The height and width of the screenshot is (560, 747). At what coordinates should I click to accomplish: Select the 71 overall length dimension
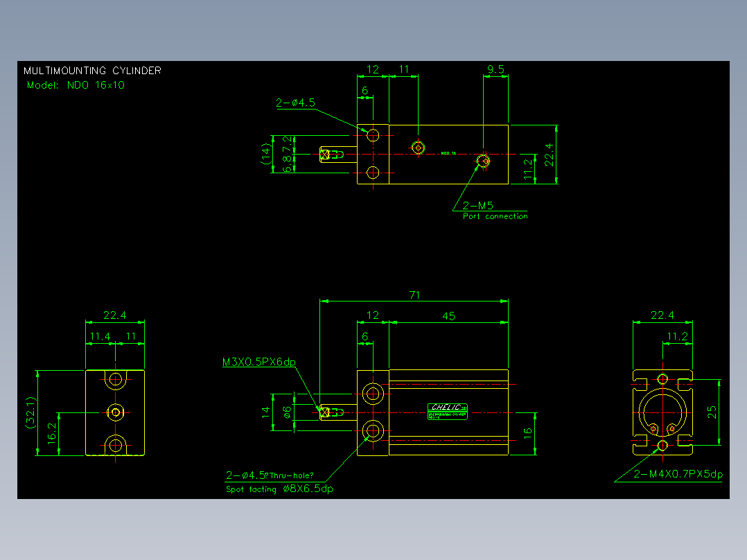(x=414, y=295)
